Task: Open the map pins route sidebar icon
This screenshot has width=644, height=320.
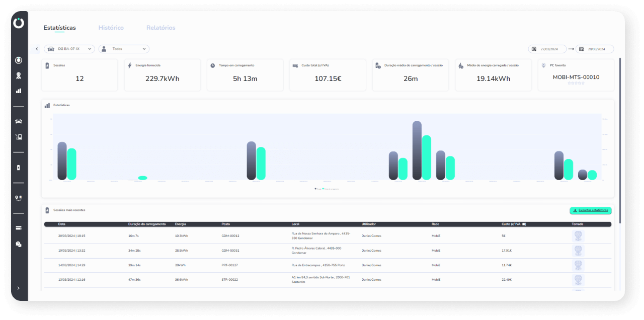Action: pyautogui.click(x=19, y=198)
